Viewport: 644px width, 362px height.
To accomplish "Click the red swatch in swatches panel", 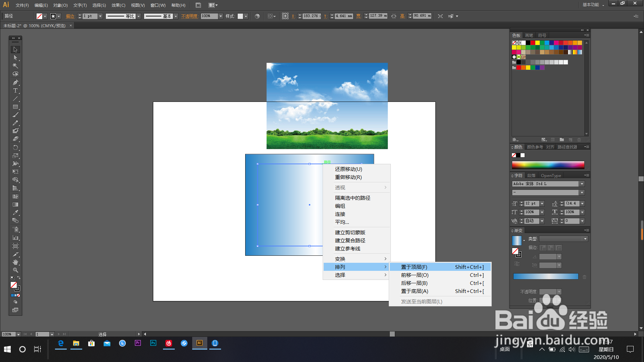I will pyautogui.click(x=533, y=43).
